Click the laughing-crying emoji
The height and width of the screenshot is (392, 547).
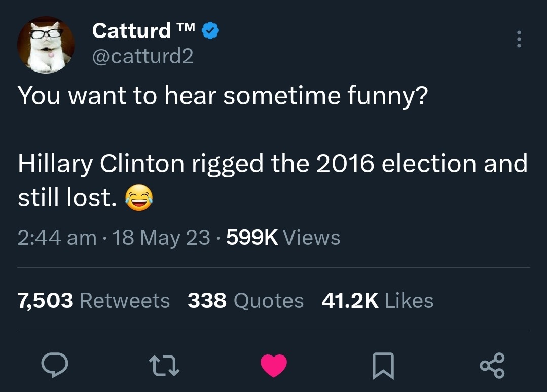click(138, 198)
